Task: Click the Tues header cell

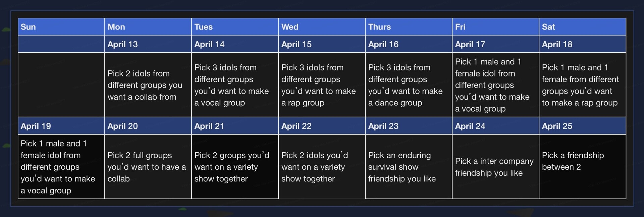Action: pyautogui.click(x=235, y=27)
